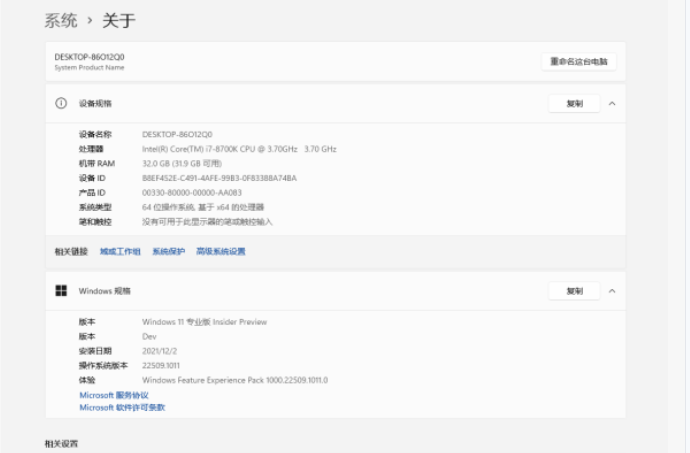Click the 体验 label
Image resolution: width=690 pixels, height=453 pixels.
click(87, 380)
